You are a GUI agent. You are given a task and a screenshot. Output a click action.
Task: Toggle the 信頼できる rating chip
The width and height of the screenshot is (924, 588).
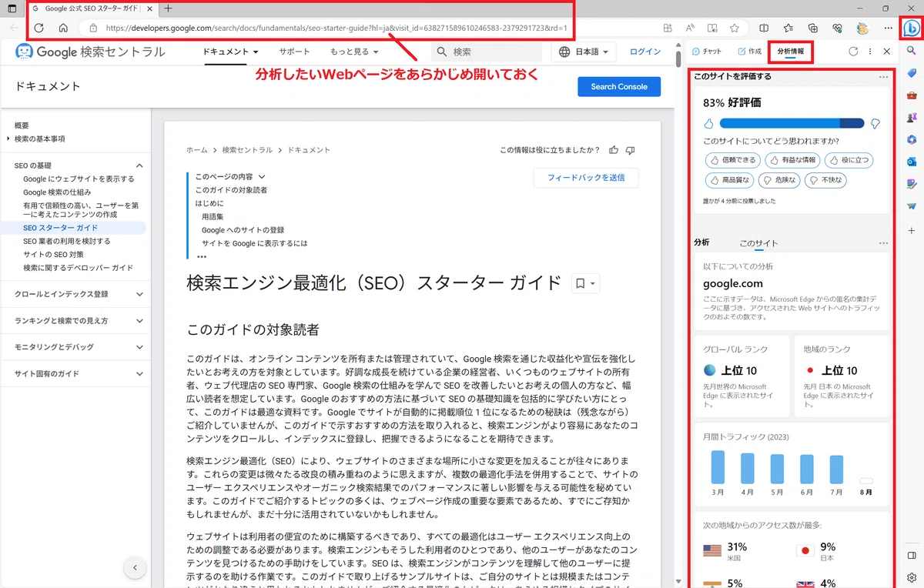pos(731,160)
